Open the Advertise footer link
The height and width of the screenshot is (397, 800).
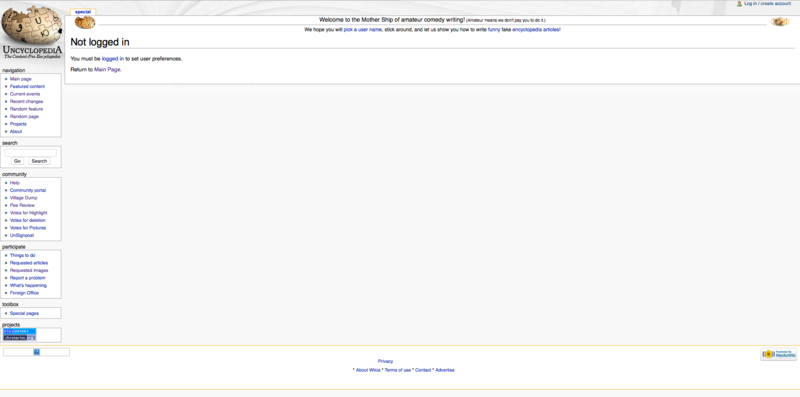point(445,370)
